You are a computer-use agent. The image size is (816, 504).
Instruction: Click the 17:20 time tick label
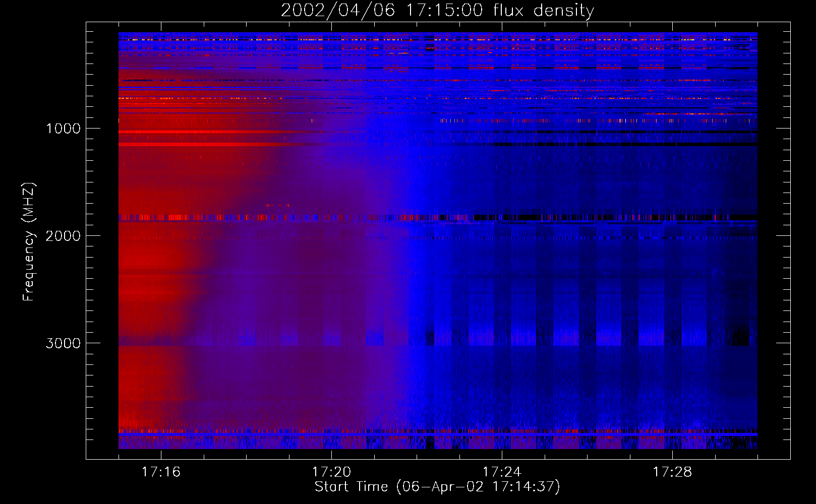(x=331, y=472)
